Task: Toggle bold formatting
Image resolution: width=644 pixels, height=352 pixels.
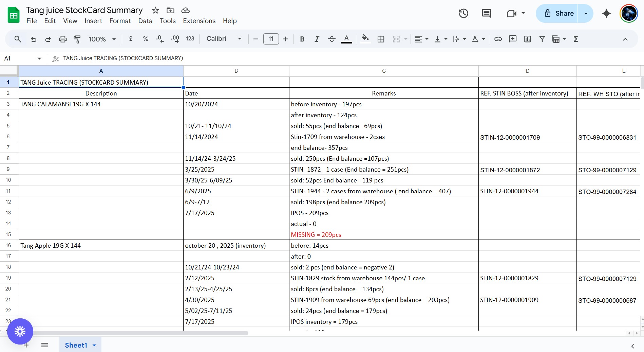Action: pos(302,39)
